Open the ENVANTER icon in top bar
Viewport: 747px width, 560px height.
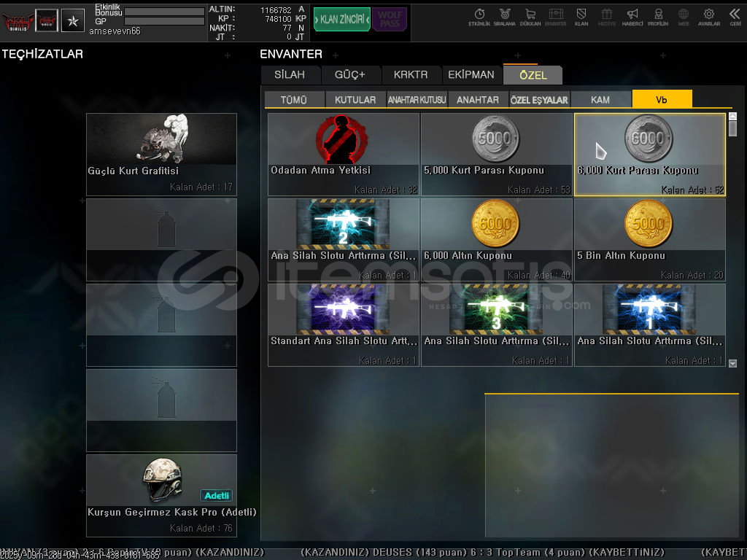555,17
